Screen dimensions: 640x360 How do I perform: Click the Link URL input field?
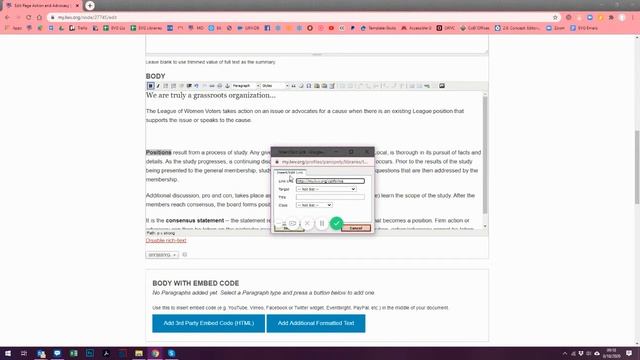[330, 181]
